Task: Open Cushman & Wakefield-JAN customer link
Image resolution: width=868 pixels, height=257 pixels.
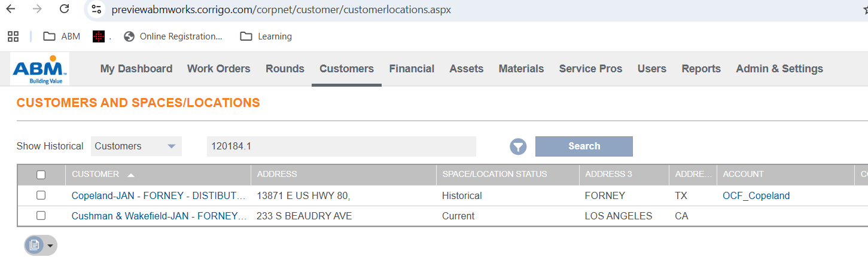Action: [x=159, y=216]
